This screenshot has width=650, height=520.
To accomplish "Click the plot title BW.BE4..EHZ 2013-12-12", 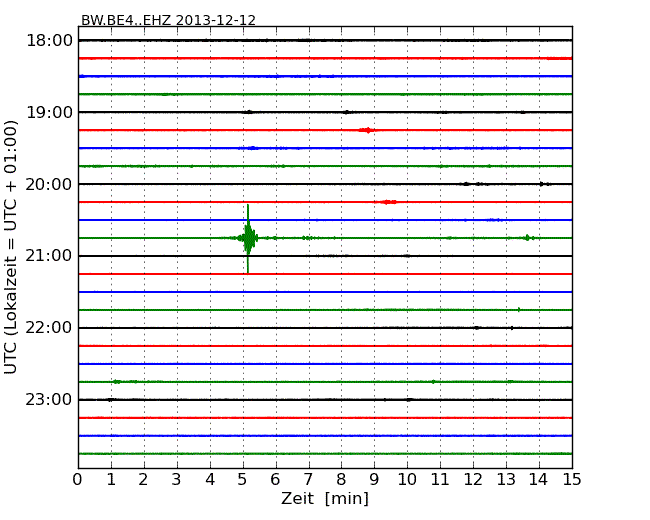I will coord(168,20).
